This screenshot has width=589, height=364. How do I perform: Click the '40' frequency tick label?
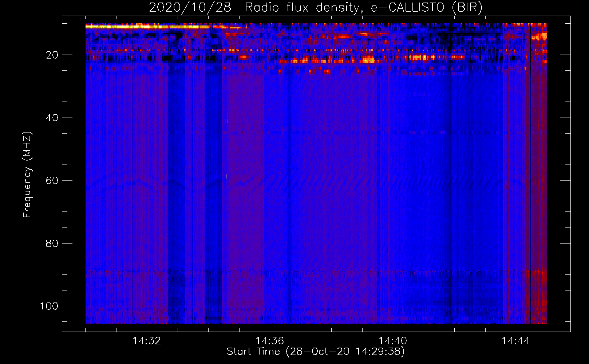coord(52,118)
